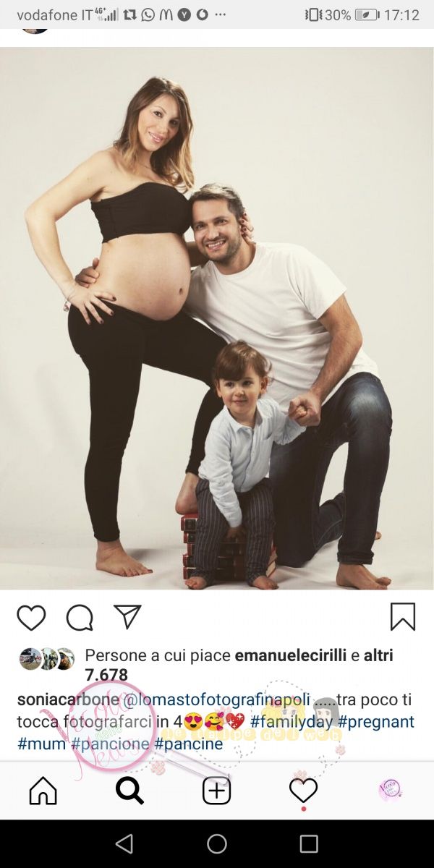Open the activity heart tab
Image resolution: width=434 pixels, height=868 pixels.
tap(303, 791)
